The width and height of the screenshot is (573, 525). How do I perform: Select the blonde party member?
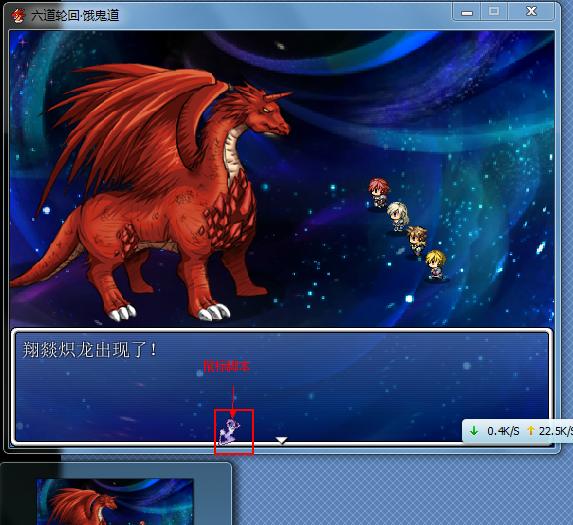coord(436,264)
